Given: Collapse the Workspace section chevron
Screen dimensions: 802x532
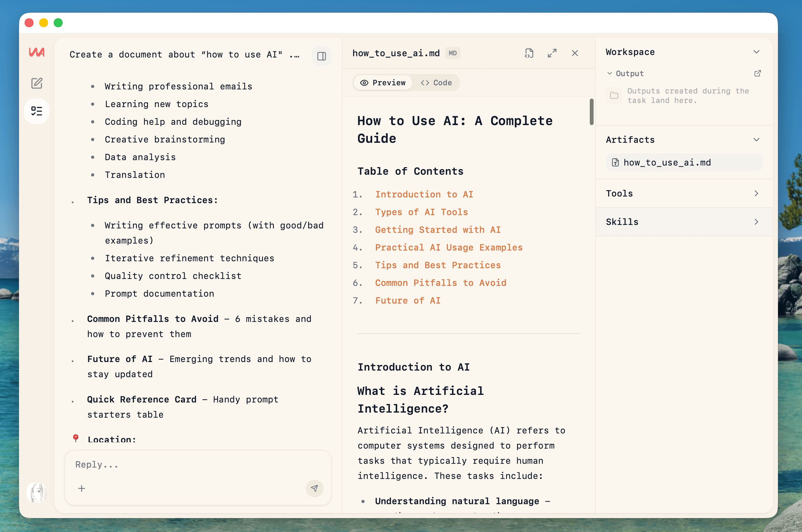Looking at the screenshot, I should click(x=756, y=52).
